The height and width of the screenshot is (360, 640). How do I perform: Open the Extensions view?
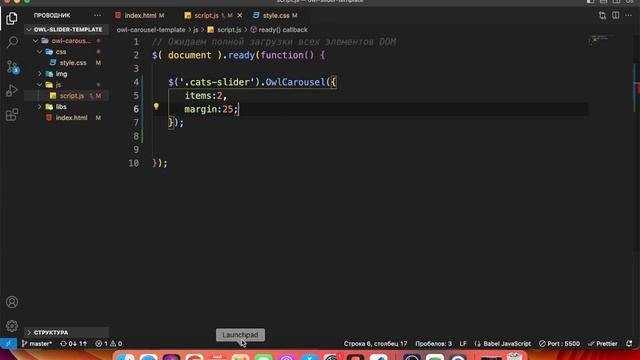click(x=12, y=115)
